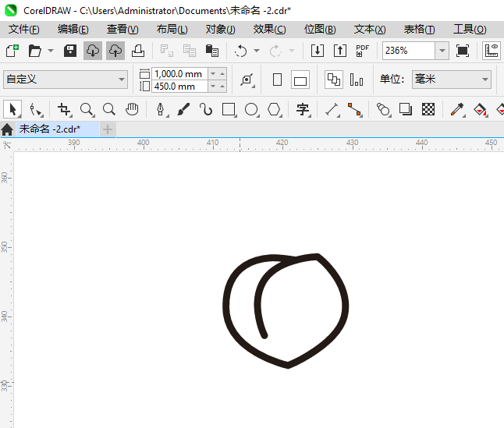This screenshot has width=504, height=428.
Task: Open the 文本(X) menu
Action: [x=370, y=29]
